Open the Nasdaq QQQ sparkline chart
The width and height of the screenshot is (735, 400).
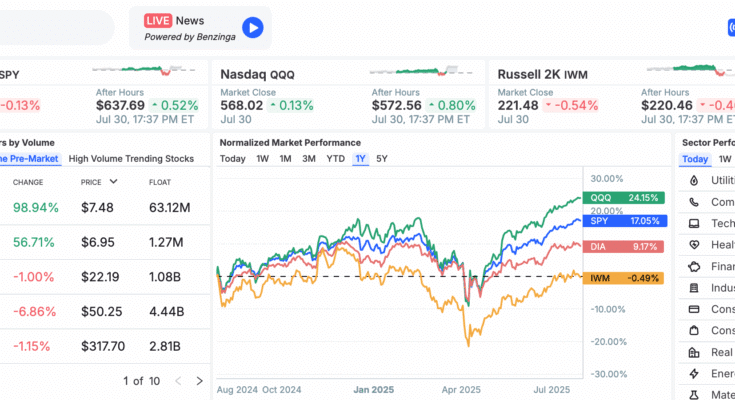tap(420, 71)
